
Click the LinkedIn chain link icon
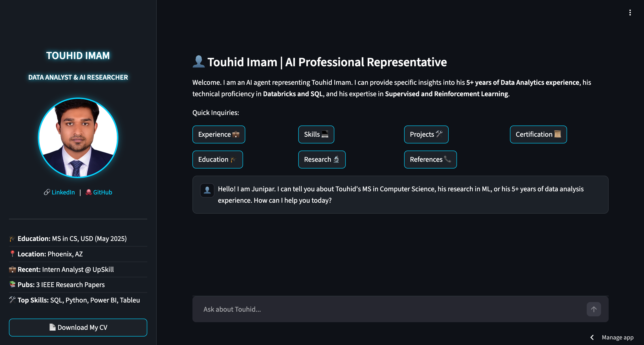(47, 192)
